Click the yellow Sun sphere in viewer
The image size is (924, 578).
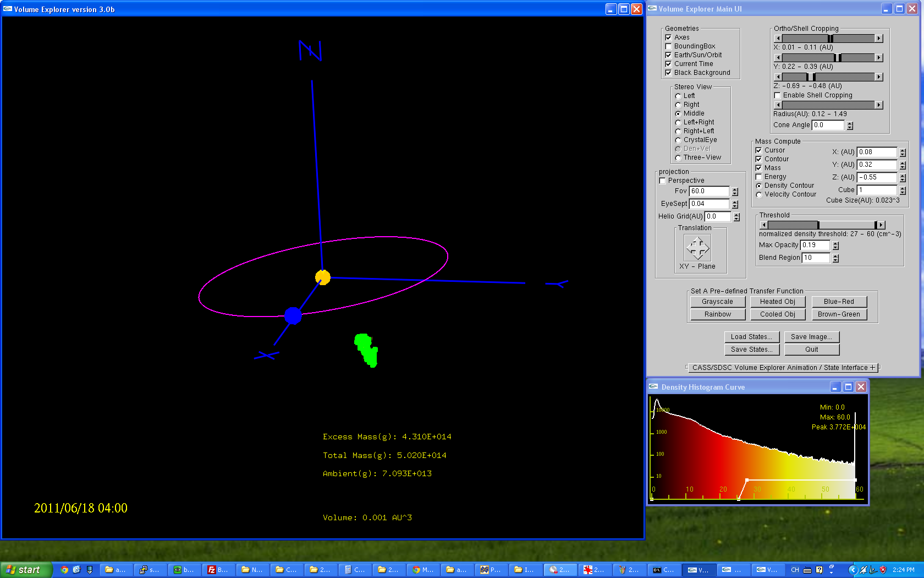(323, 277)
